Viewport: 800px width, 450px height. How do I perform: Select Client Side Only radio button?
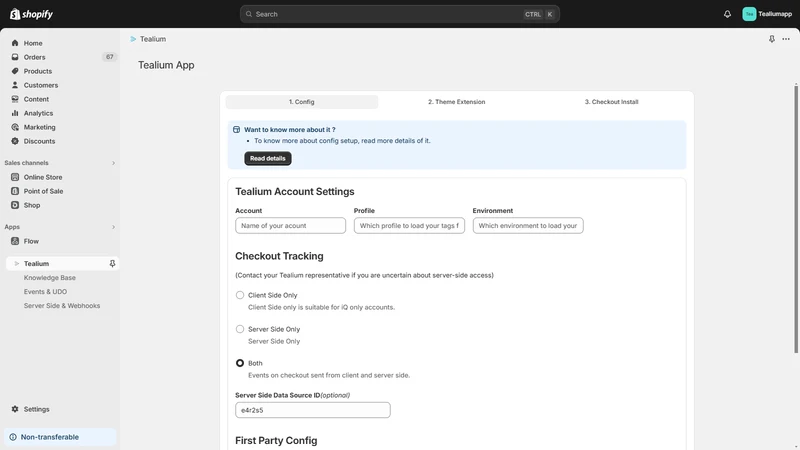coord(240,295)
